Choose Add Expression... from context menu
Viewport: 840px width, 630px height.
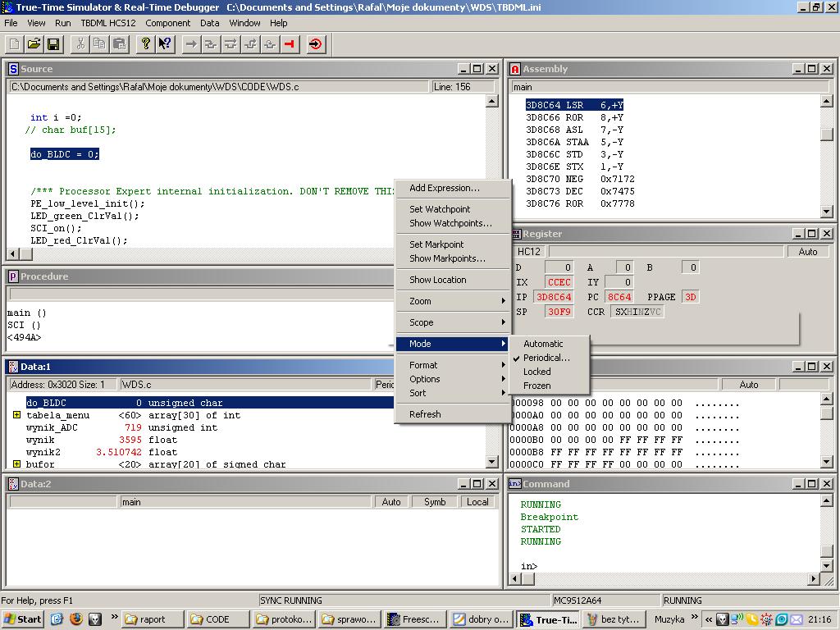coord(453,188)
